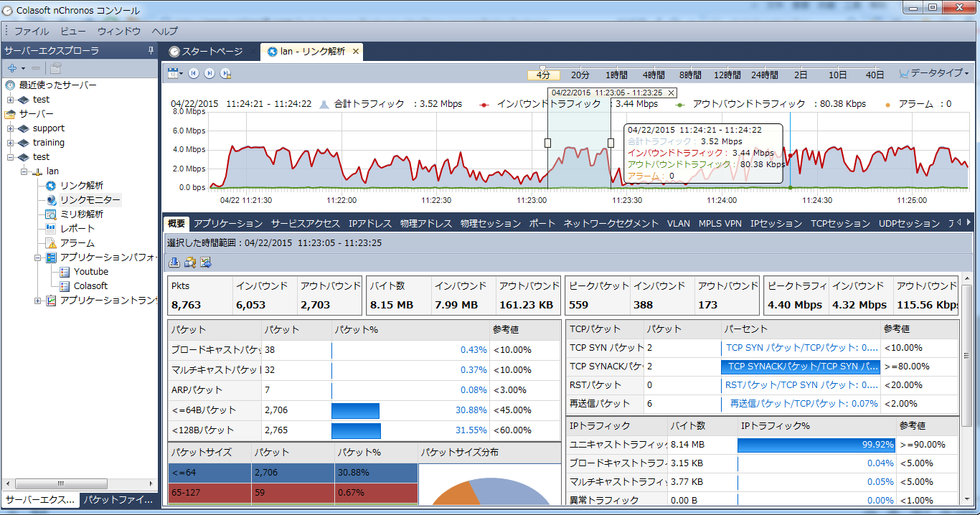Click the export icon in summary toolbar

click(x=206, y=262)
